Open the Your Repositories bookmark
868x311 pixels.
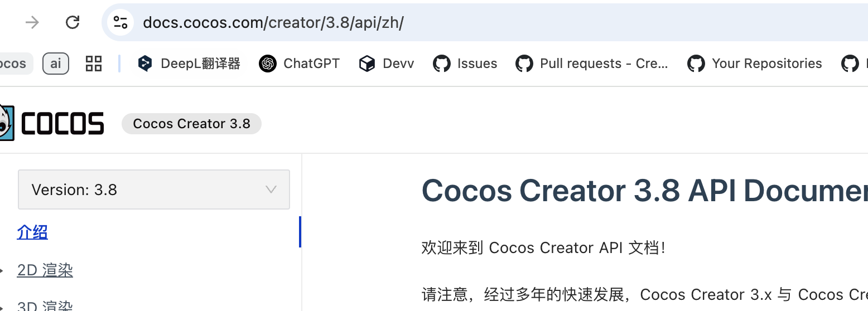click(x=755, y=64)
